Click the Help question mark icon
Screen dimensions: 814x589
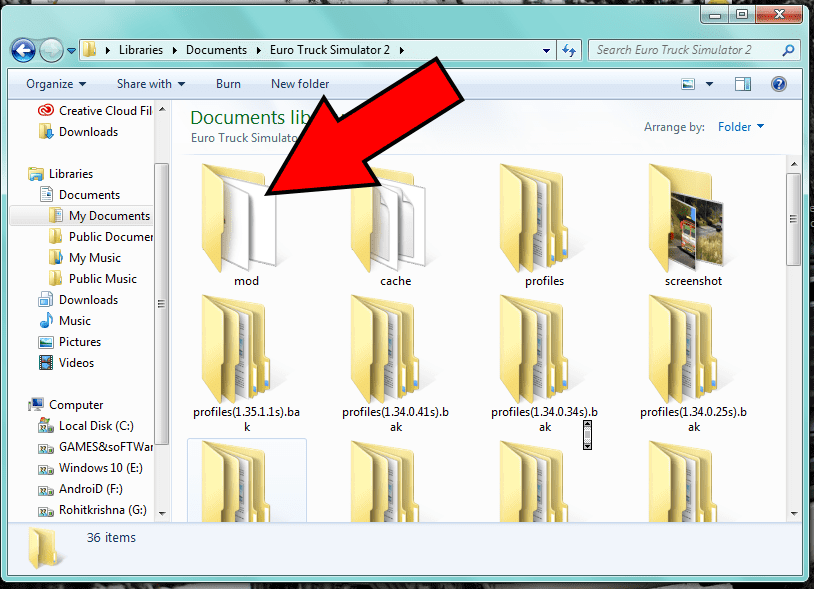tap(779, 84)
